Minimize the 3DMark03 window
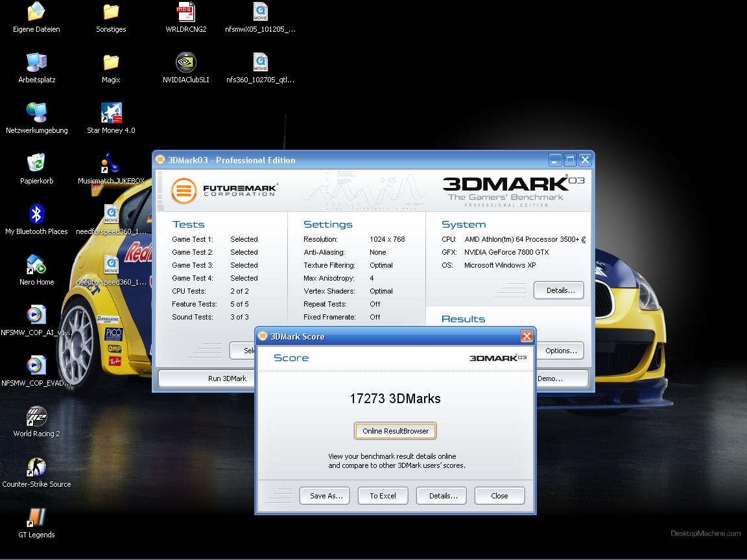Viewport: 747px width, 560px height. 555,160
